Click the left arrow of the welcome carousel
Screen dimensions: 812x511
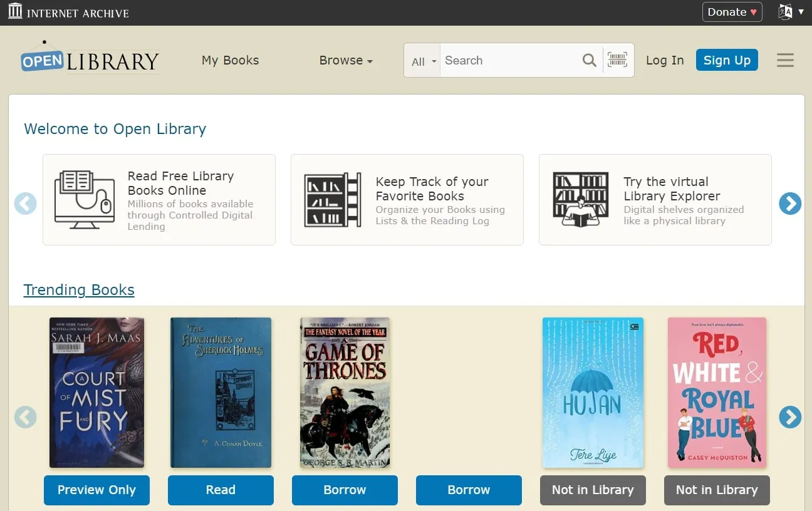(x=25, y=204)
